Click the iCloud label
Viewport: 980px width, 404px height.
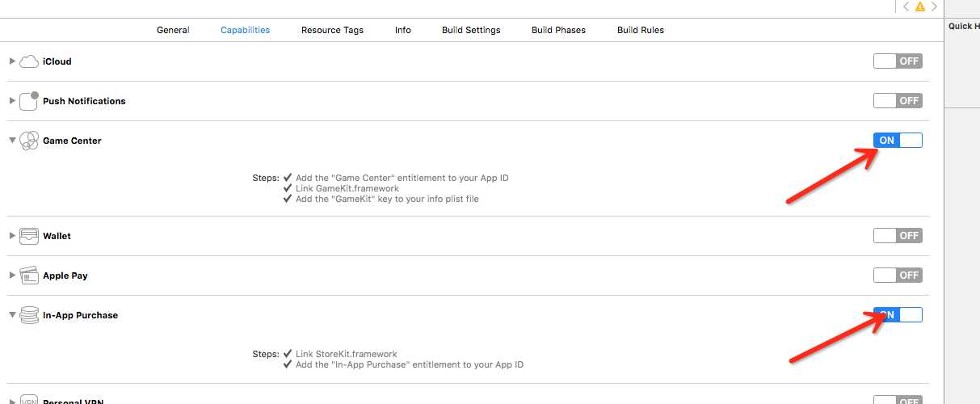pos(57,61)
